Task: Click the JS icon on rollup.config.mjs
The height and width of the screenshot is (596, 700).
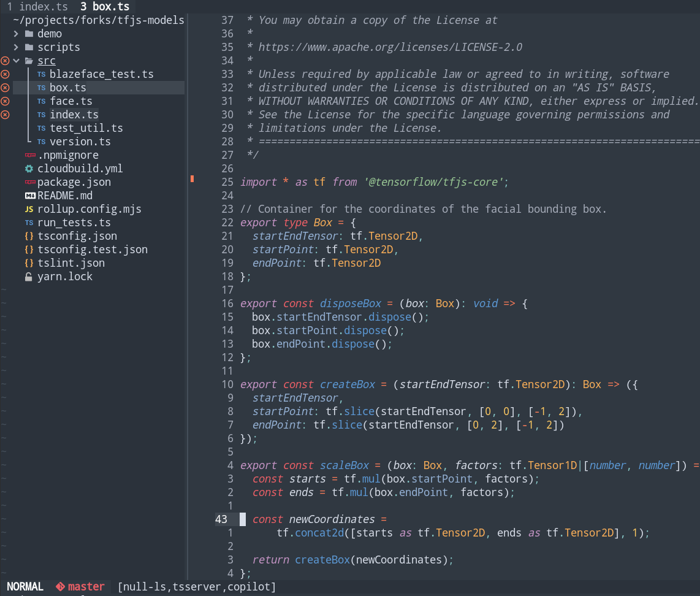Action: point(28,208)
